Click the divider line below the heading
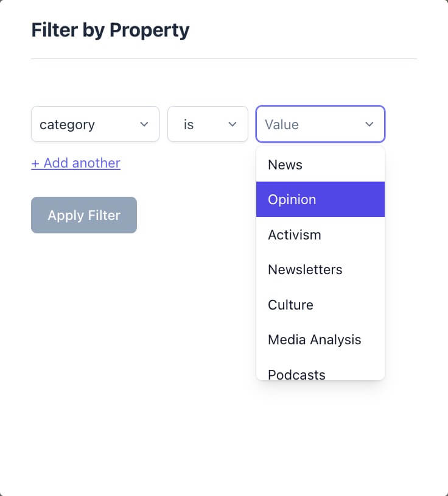 pos(224,58)
